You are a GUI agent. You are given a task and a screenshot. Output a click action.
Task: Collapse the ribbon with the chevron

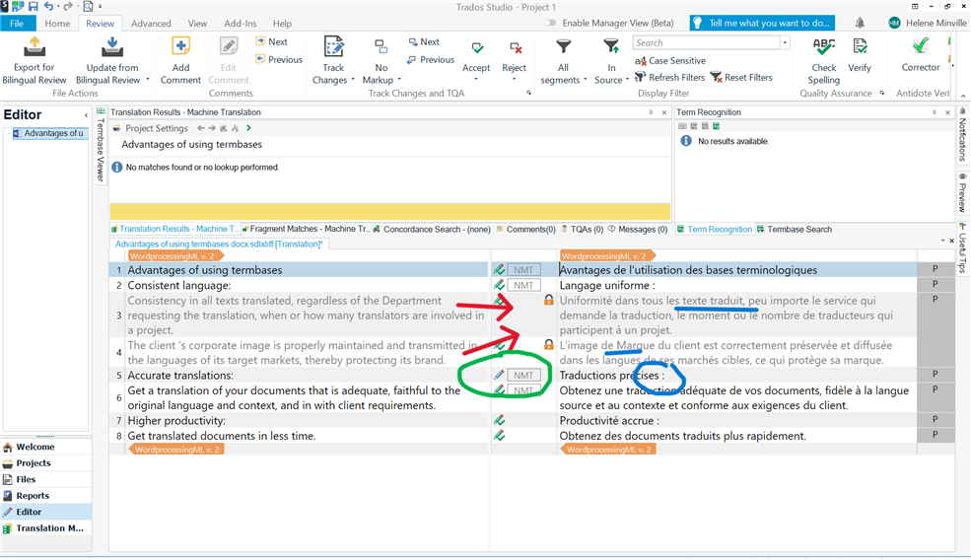pos(963,95)
